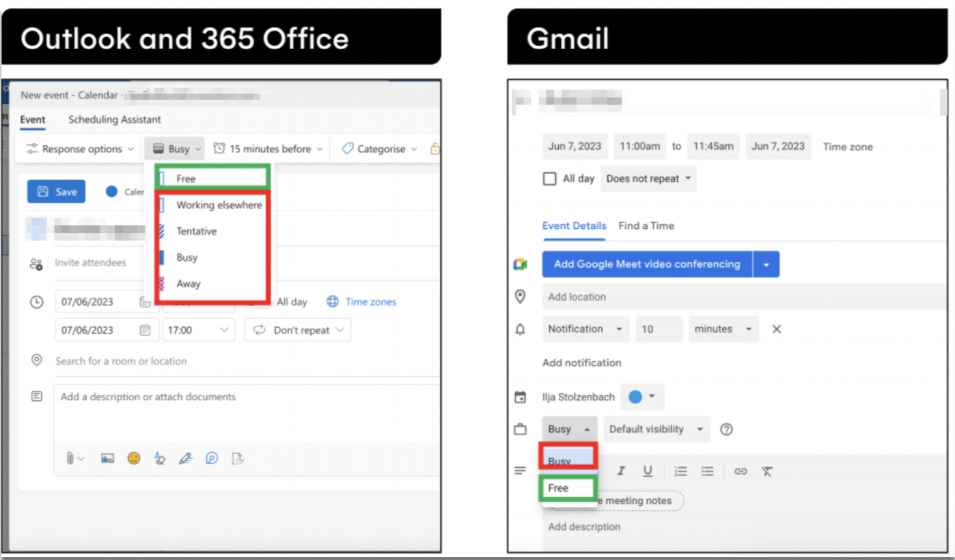Click the insert picture icon in Outlook

click(x=107, y=458)
